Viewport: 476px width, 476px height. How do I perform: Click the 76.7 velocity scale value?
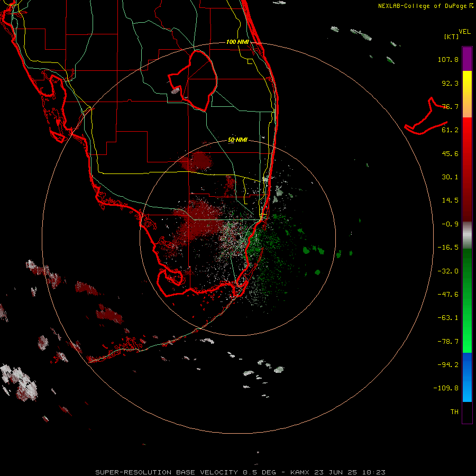(450, 106)
